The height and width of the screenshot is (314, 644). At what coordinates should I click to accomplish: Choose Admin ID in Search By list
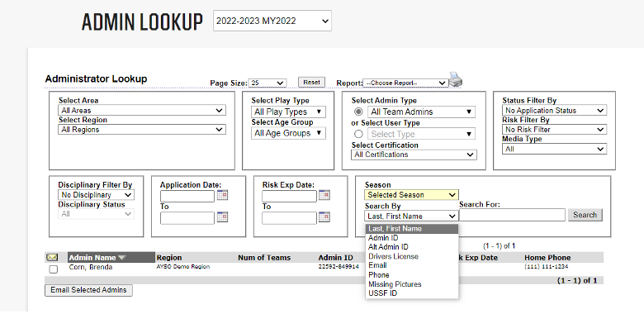[411, 238]
